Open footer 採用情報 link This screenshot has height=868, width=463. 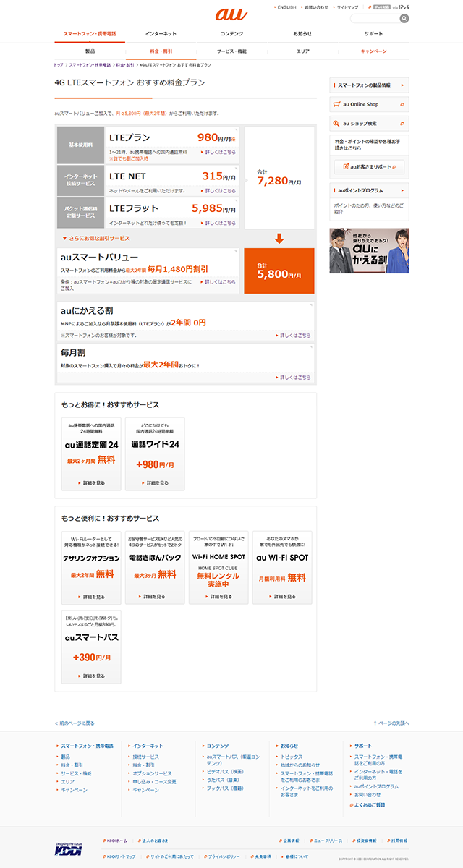pyautogui.click(x=397, y=841)
